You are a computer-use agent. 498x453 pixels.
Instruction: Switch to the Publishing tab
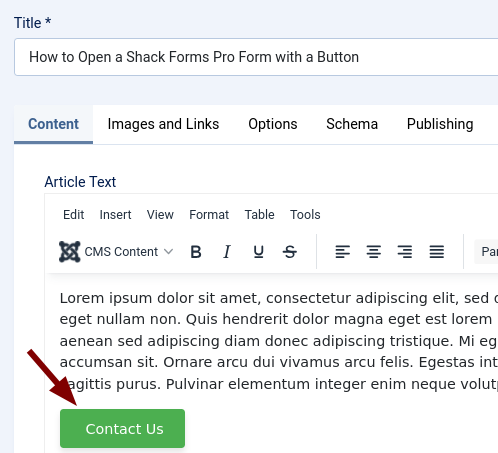(440, 124)
